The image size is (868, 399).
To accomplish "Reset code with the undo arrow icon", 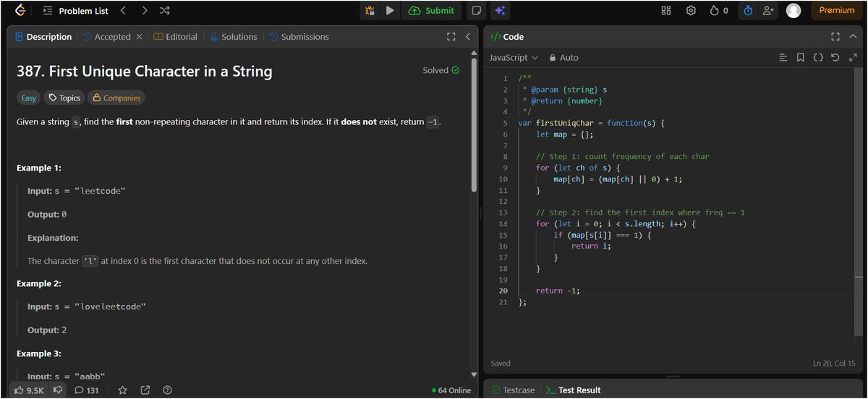I will point(835,57).
